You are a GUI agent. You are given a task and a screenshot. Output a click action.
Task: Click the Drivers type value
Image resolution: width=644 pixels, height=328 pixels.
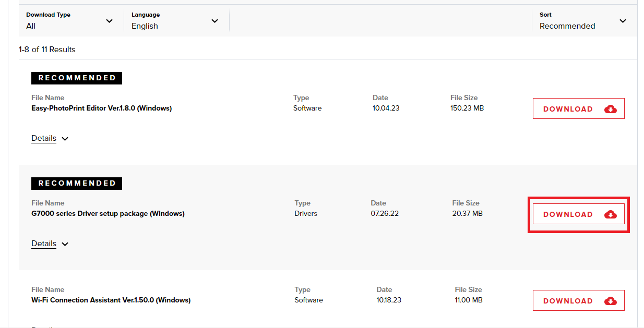[306, 214]
